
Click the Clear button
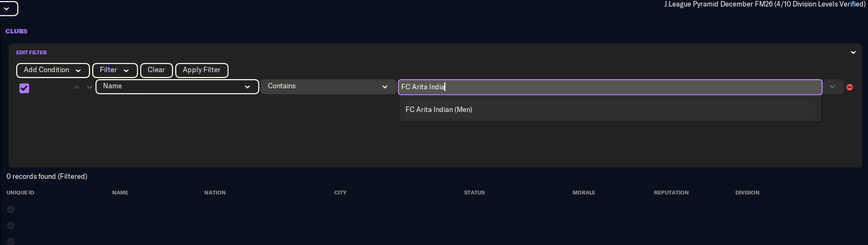(x=156, y=70)
